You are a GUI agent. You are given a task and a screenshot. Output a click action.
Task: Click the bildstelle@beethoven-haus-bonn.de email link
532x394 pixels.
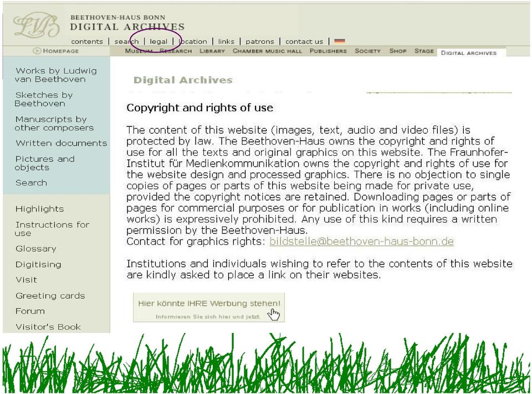(x=362, y=241)
